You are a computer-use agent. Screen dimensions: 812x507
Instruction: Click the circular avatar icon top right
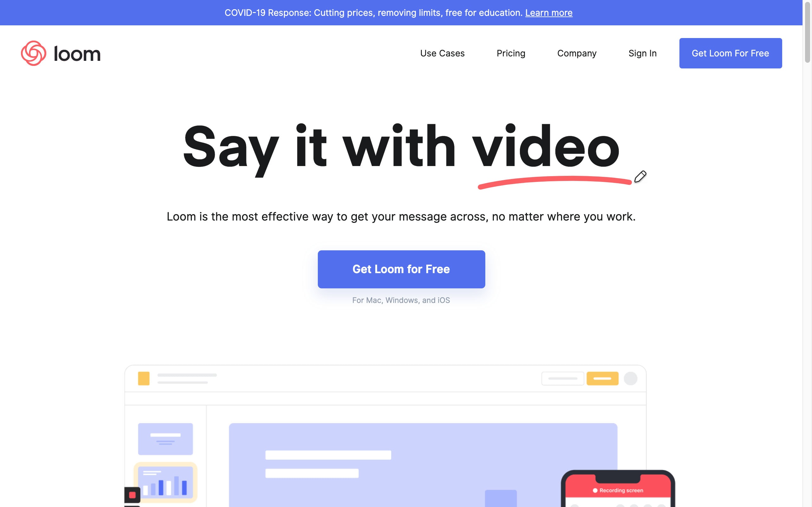pos(630,378)
